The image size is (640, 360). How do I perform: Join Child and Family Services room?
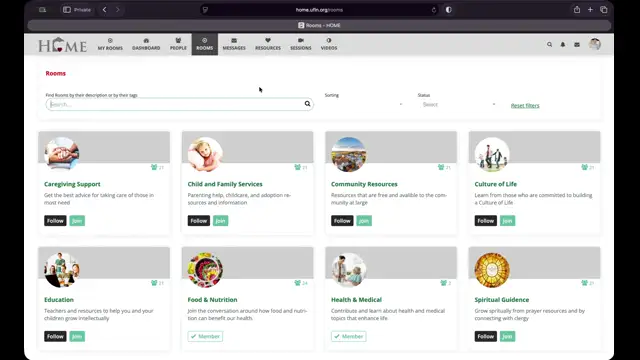(220, 221)
